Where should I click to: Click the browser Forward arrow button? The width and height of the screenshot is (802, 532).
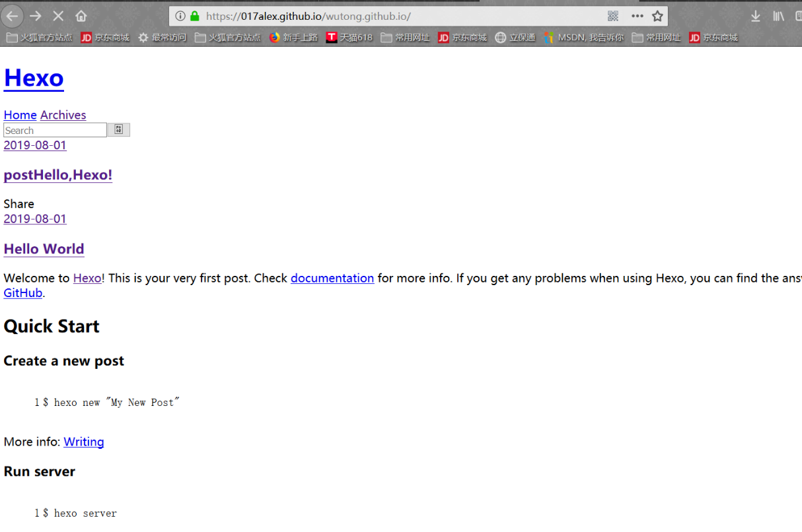(x=36, y=16)
